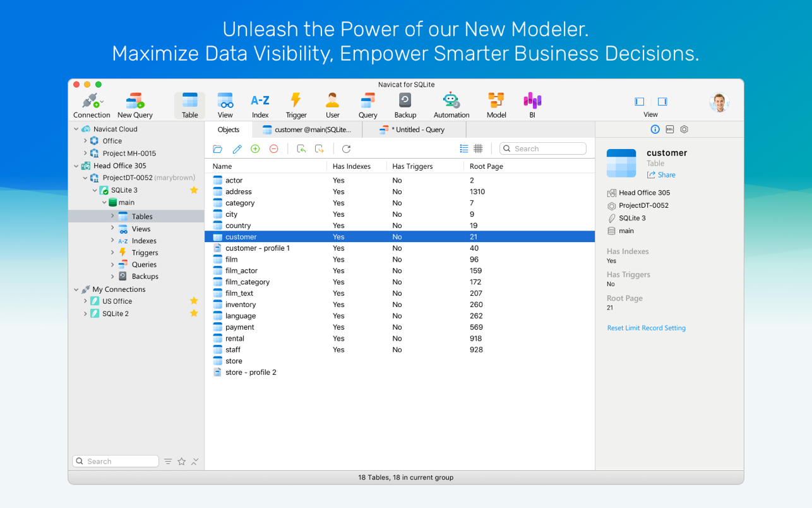Expand the Indexes tree node

coord(112,240)
